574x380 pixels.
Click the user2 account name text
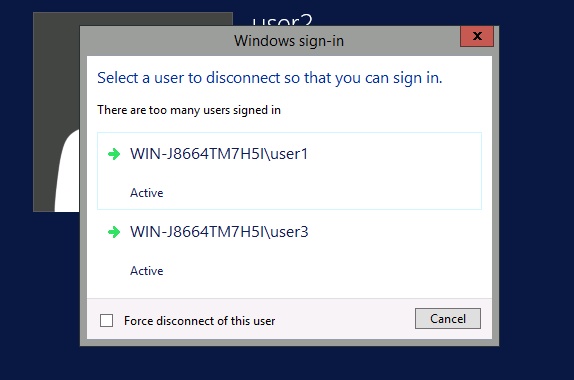(x=282, y=20)
